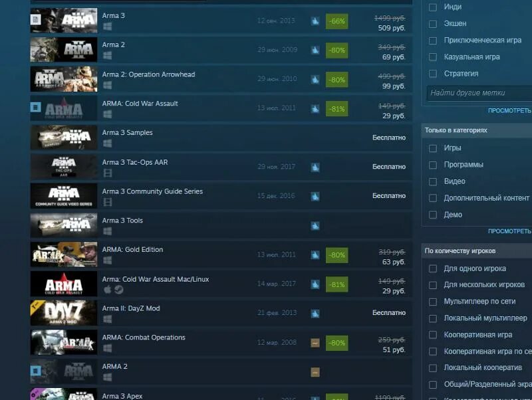Screen dimensions: 532x400
Task: Open the DayZ Arma 2 Mod thumbnail
Action: (x=64, y=313)
